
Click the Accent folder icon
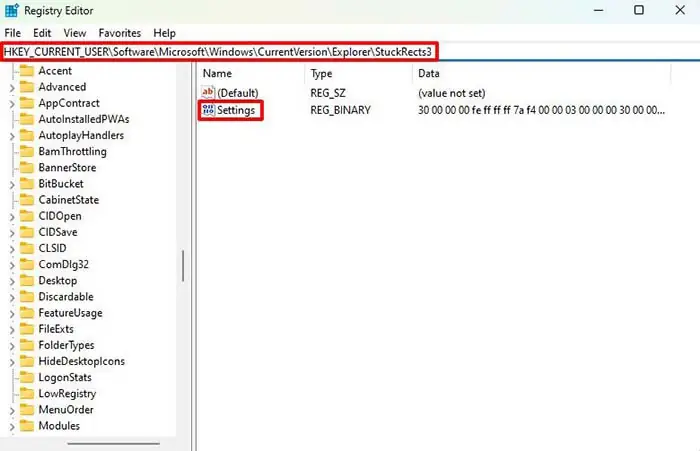pos(27,71)
